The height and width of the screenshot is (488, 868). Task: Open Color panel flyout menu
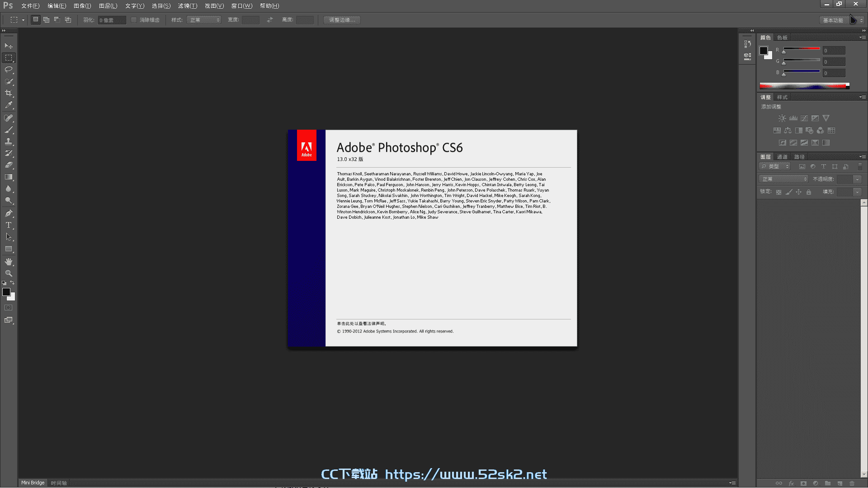[x=863, y=38]
